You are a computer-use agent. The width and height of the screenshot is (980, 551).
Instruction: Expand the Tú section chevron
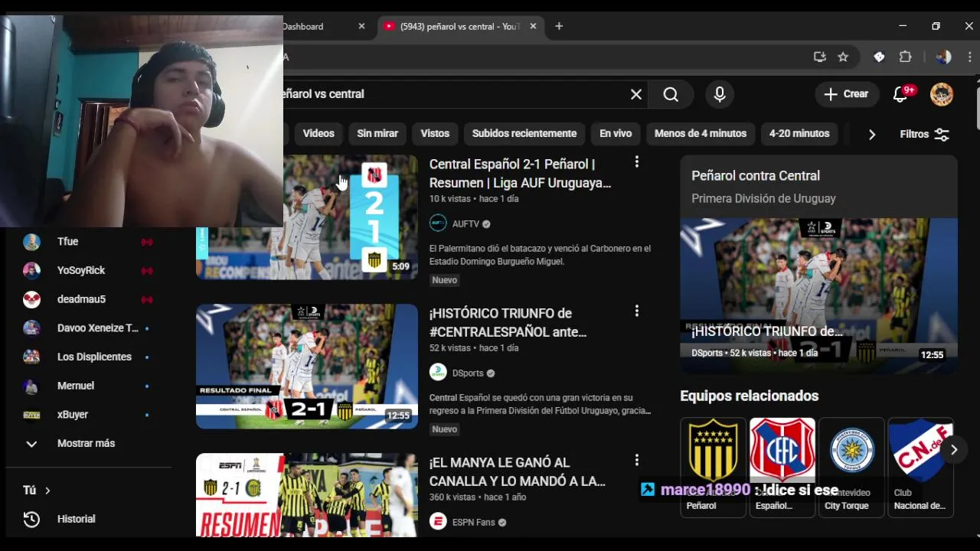point(47,491)
